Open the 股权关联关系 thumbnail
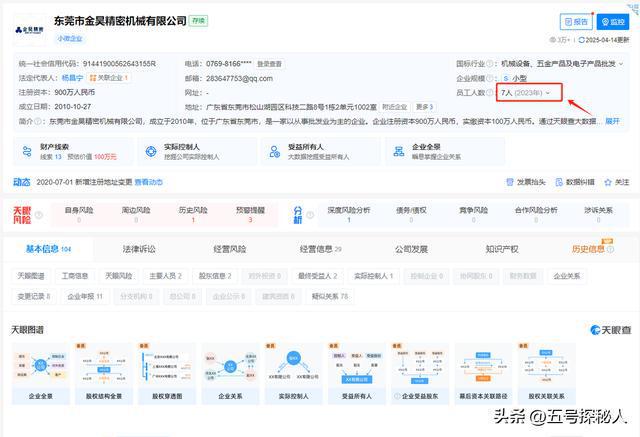640x437 pixels. [547, 373]
